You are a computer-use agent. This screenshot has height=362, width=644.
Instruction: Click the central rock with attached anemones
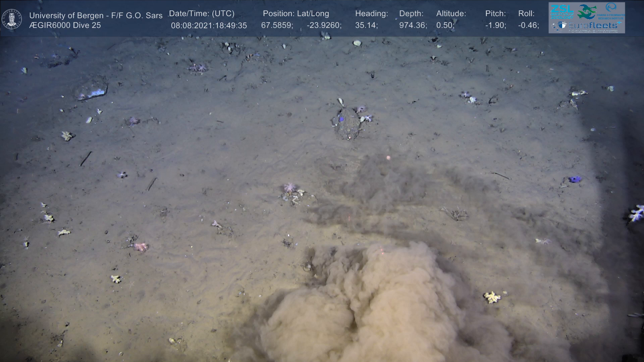346,123
